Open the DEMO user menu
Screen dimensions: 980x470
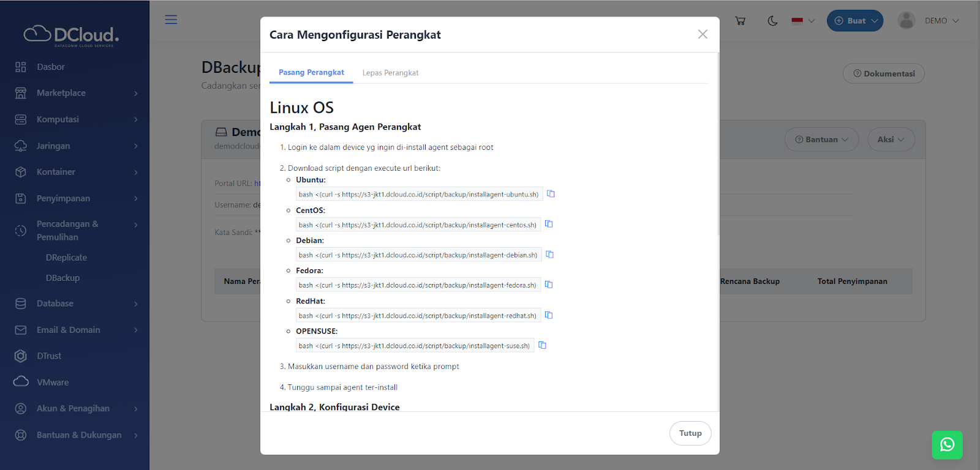[x=929, y=21]
